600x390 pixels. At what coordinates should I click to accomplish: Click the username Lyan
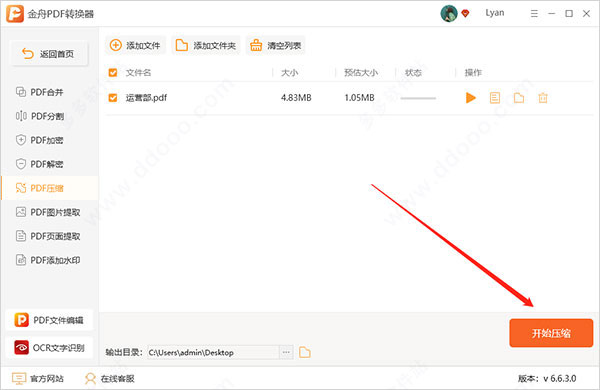pyautogui.click(x=495, y=13)
